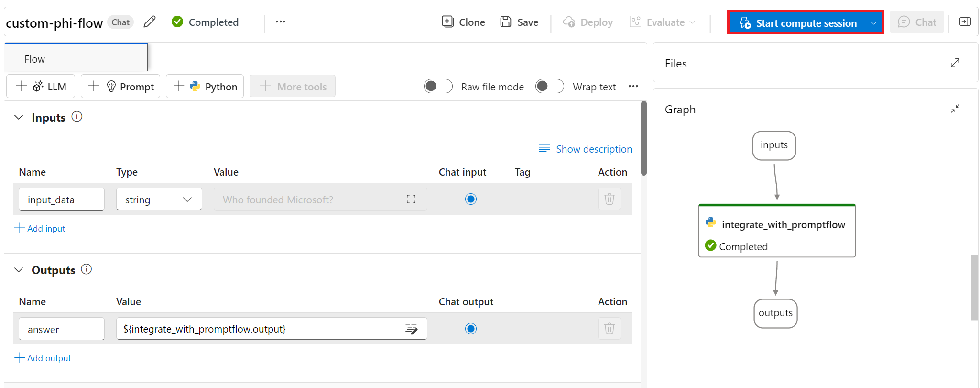This screenshot has height=388, width=980.
Task: Clone the flow
Action: 463,22
